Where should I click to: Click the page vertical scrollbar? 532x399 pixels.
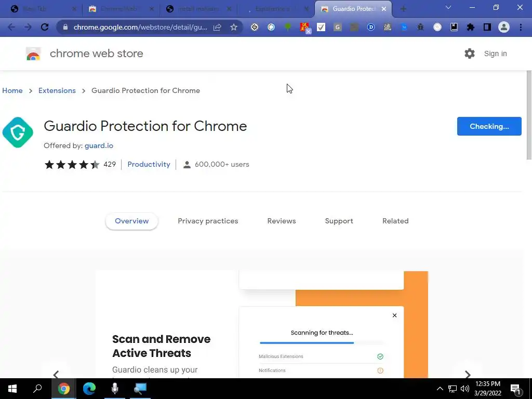click(528, 115)
